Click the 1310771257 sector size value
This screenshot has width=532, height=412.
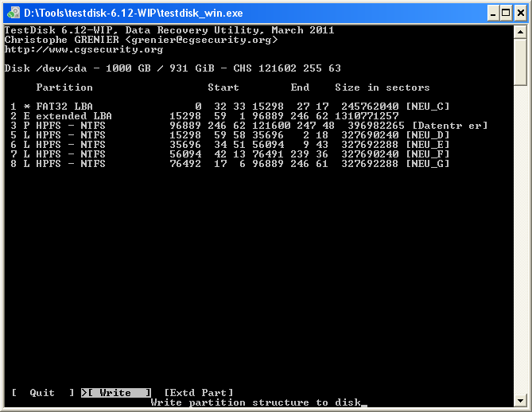pyautogui.click(x=367, y=116)
